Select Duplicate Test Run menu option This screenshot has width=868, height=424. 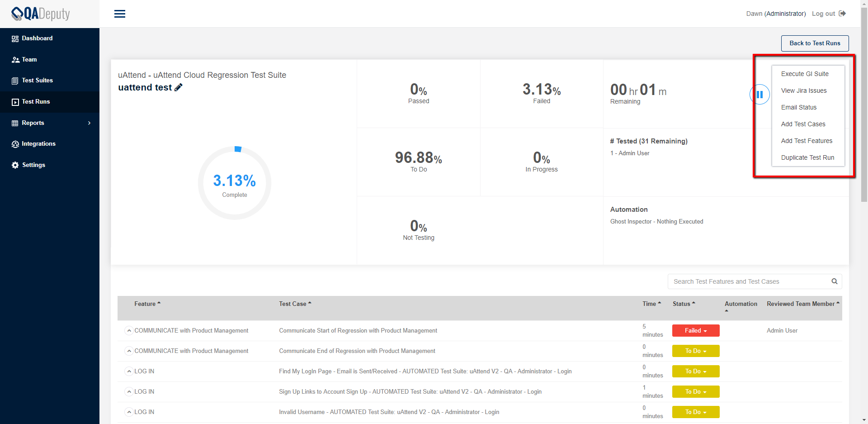[808, 157]
